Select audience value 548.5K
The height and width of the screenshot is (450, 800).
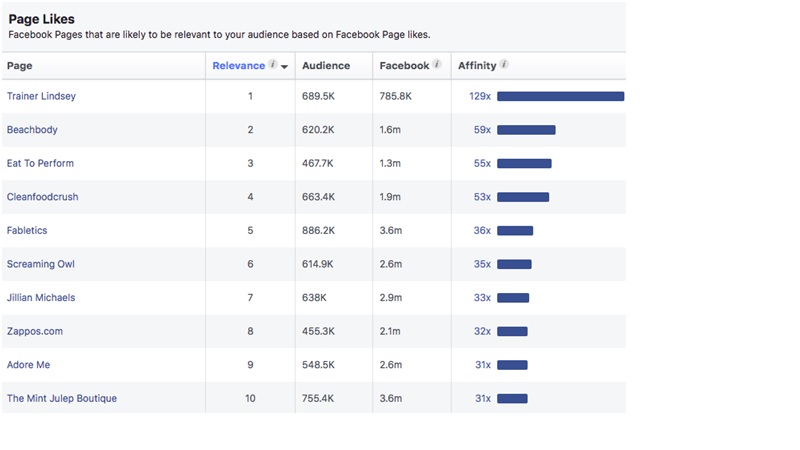(318, 365)
